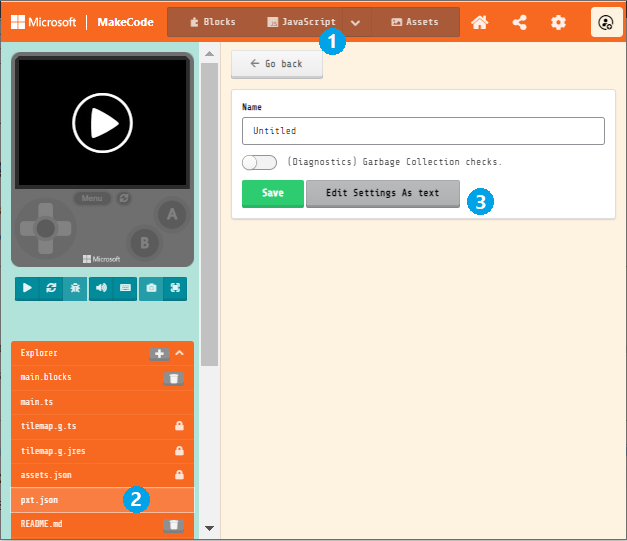The image size is (627, 541).
Task: Click the MakeCode logo text
Action: pyautogui.click(x=125, y=22)
